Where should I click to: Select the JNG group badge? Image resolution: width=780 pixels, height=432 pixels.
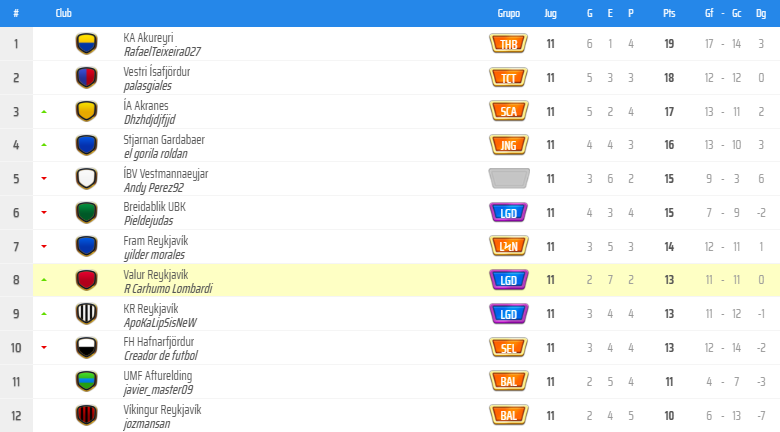pyautogui.click(x=508, y=145)
